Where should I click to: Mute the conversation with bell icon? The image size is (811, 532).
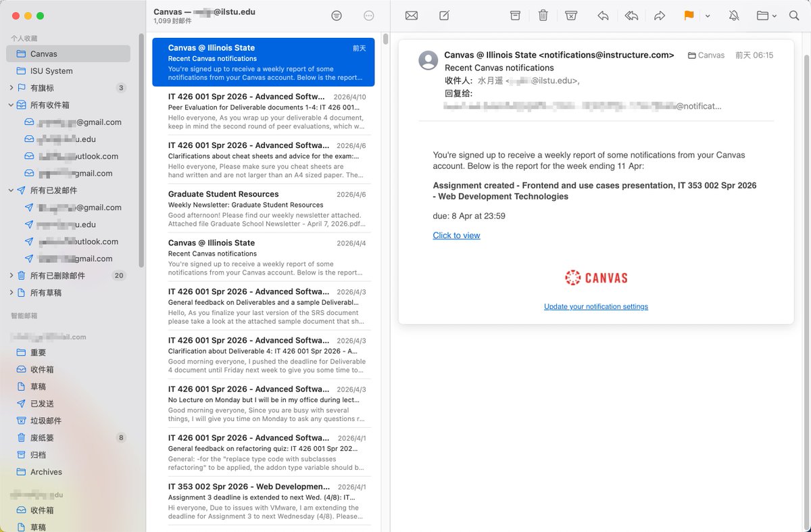tap(734, 16)
